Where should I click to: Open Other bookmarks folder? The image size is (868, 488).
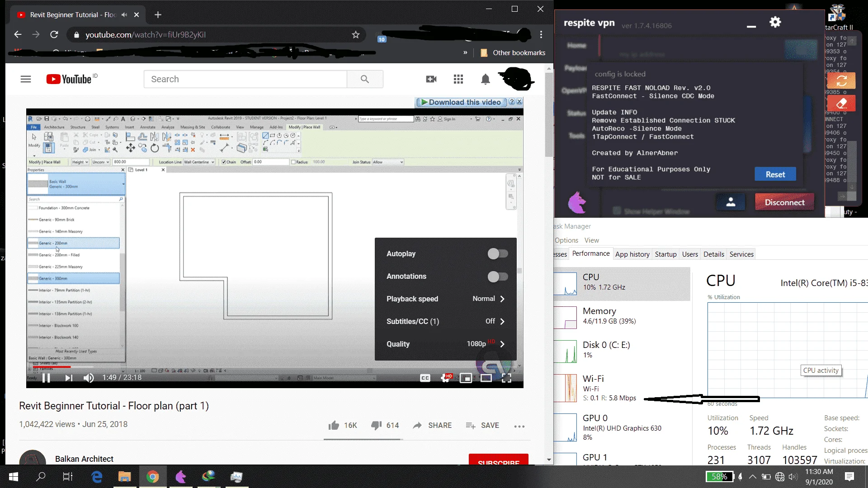(x=513, y=53)
